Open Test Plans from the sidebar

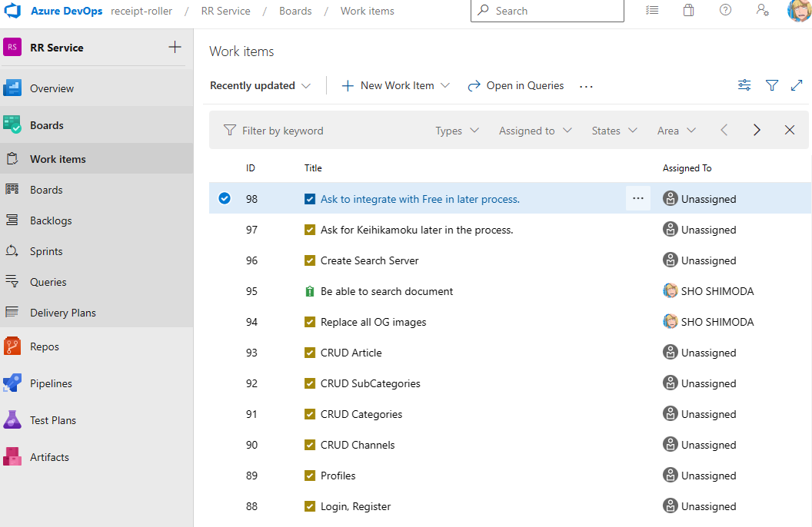(13, 419)
